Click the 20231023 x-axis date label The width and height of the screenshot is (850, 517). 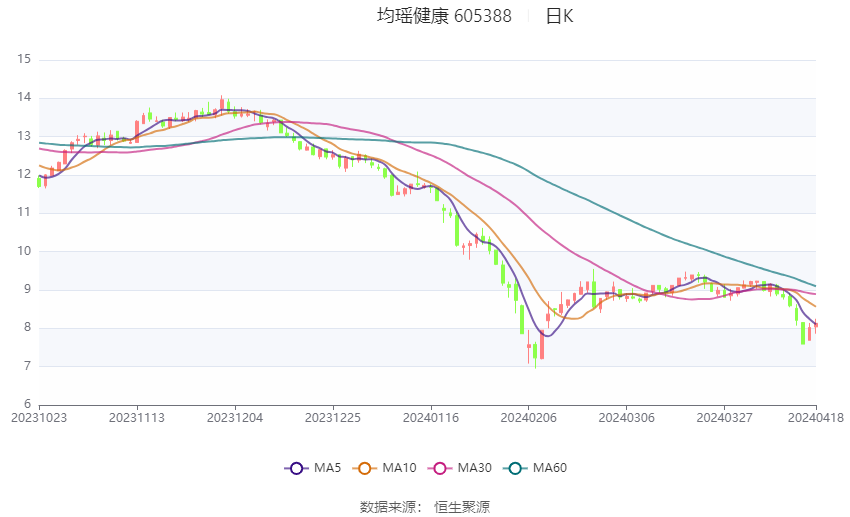(39, 418)
